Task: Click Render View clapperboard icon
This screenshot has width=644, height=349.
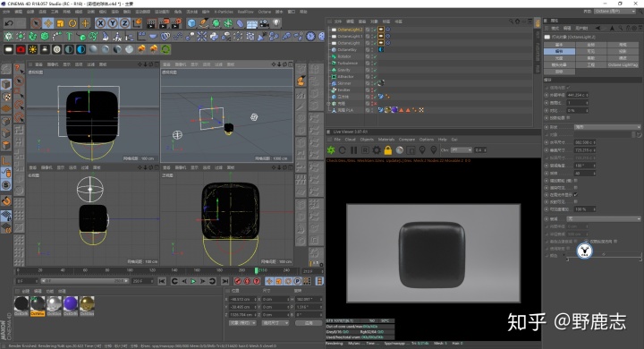Action: pos(151,23)
